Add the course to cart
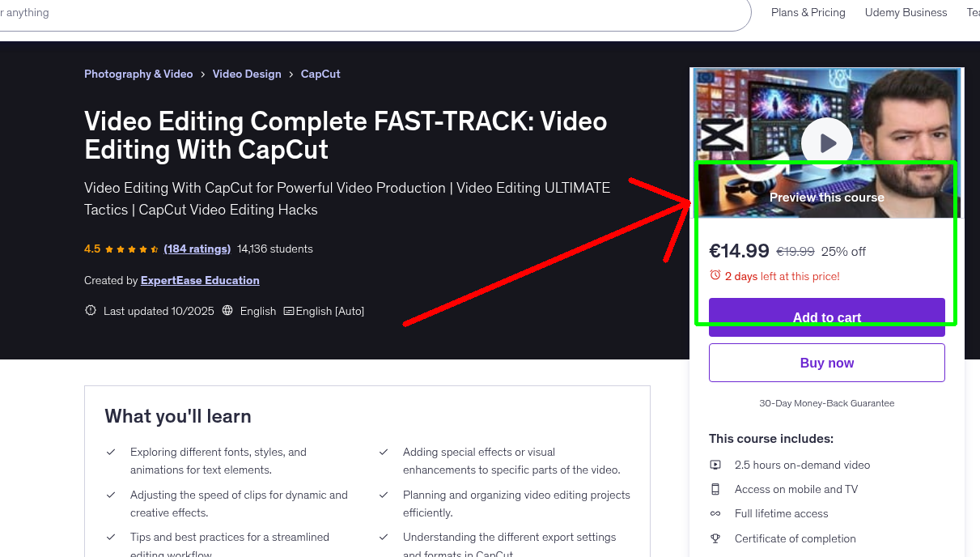The width and height of the screenshot is (980, 557). click(826, 317)
